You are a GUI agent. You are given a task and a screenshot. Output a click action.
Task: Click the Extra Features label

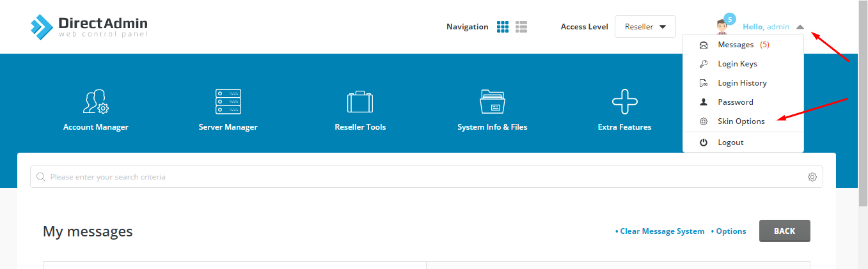pos(625,127)
